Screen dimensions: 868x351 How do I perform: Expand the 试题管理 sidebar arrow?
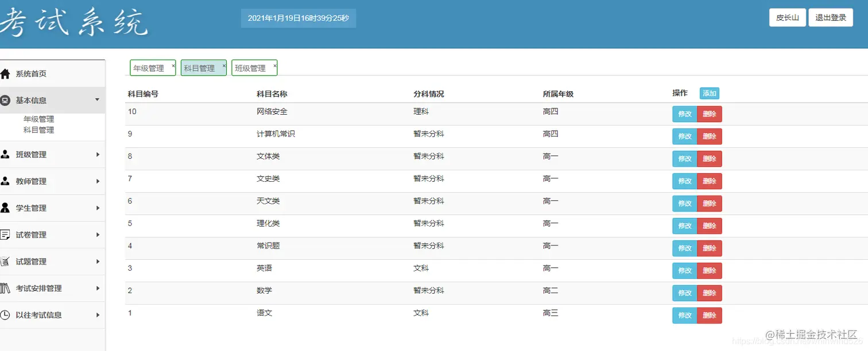[98, 262]
